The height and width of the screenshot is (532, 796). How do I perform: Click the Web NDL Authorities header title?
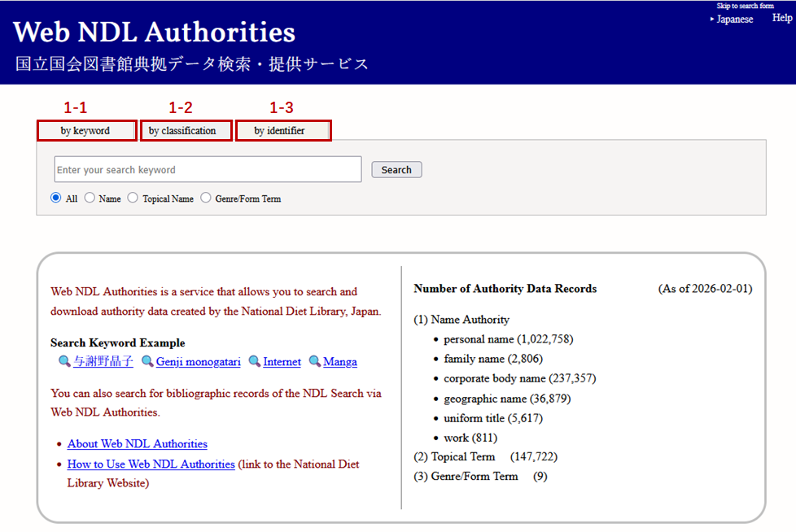[x=155, y=33]
